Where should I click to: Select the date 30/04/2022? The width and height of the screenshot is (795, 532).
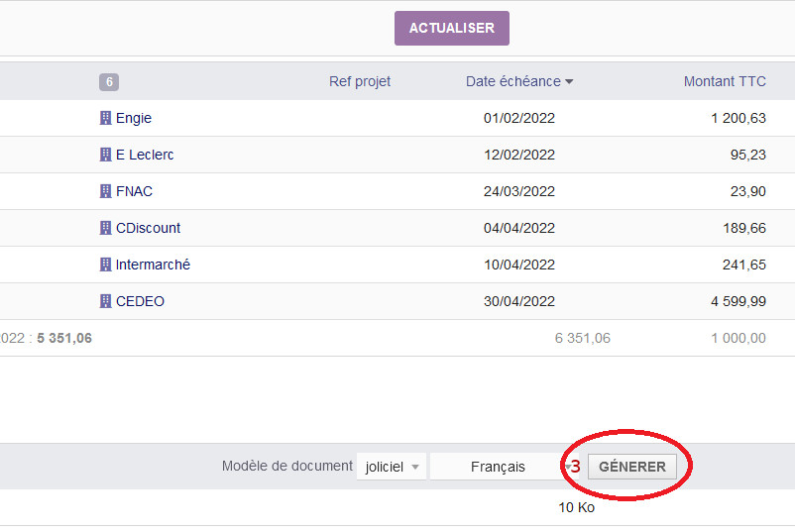pyautogui.click(x=519, y=301)
